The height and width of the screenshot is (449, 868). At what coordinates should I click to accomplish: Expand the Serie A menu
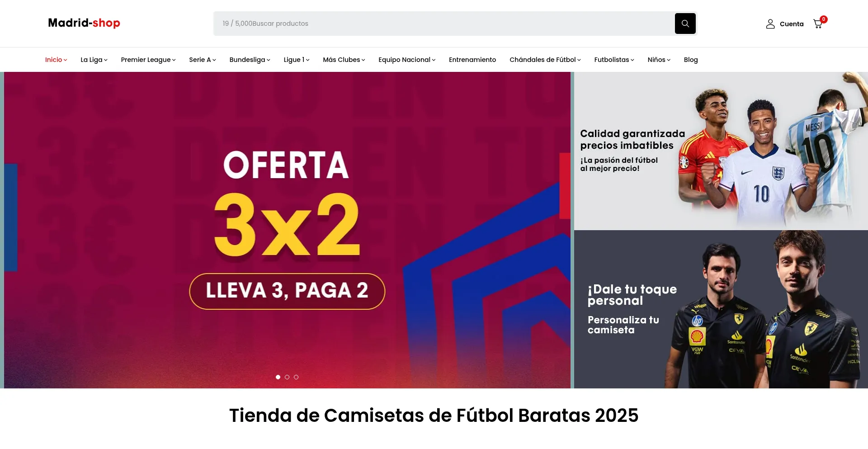(x=203, y=60)
